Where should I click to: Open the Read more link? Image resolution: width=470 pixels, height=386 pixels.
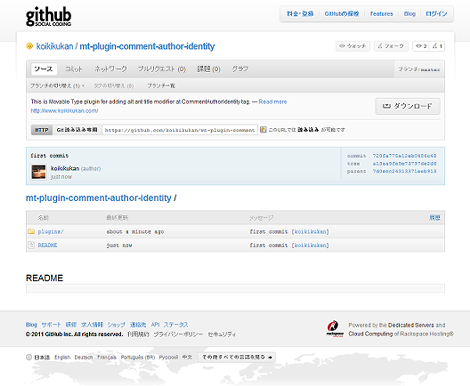pyautogui.click(x=273, y=102)
